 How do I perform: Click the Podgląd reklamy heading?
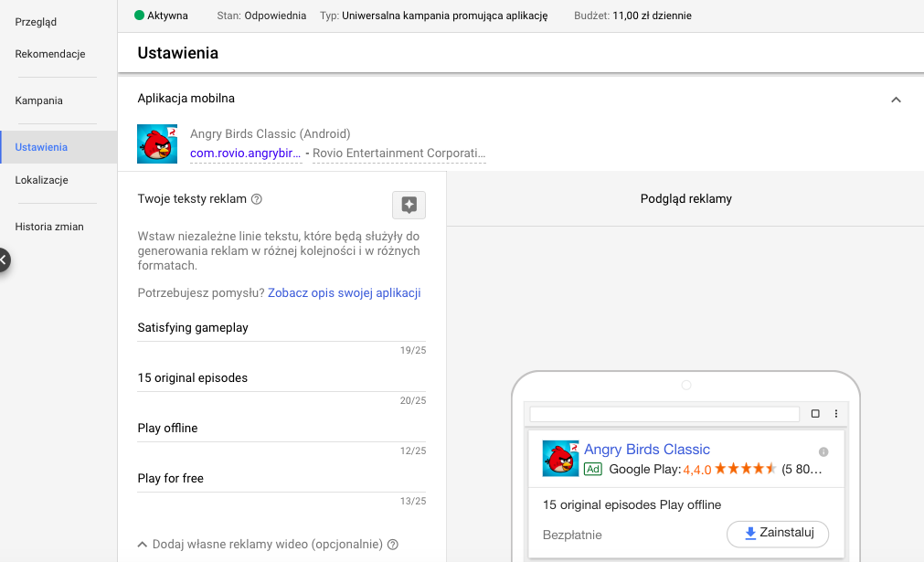click(686, 198)
